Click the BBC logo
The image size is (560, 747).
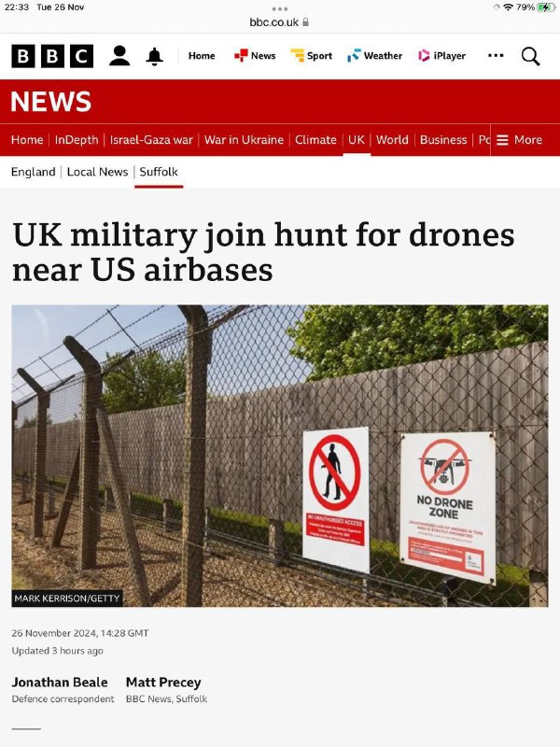click(x=52, y=56)
